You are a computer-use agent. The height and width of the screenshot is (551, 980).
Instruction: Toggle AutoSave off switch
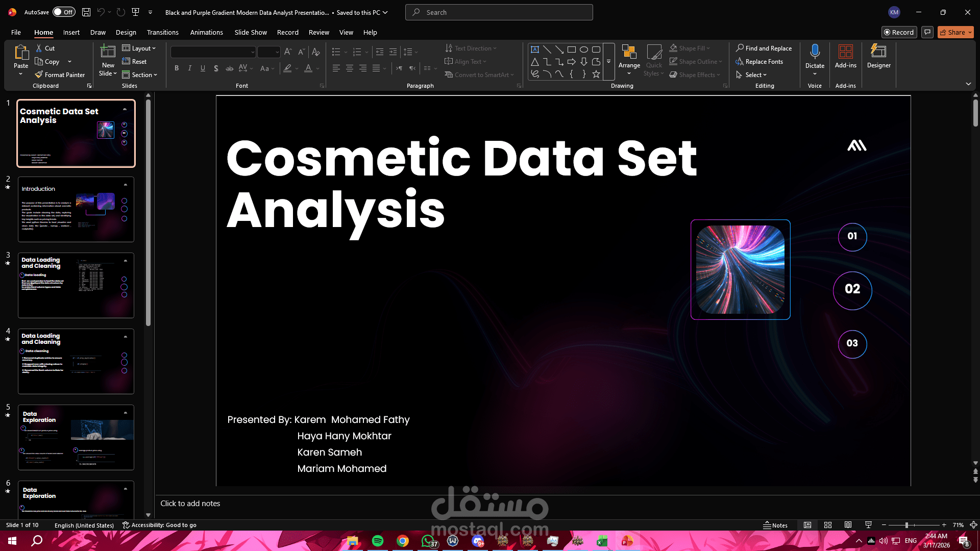[x=63, y=11]
